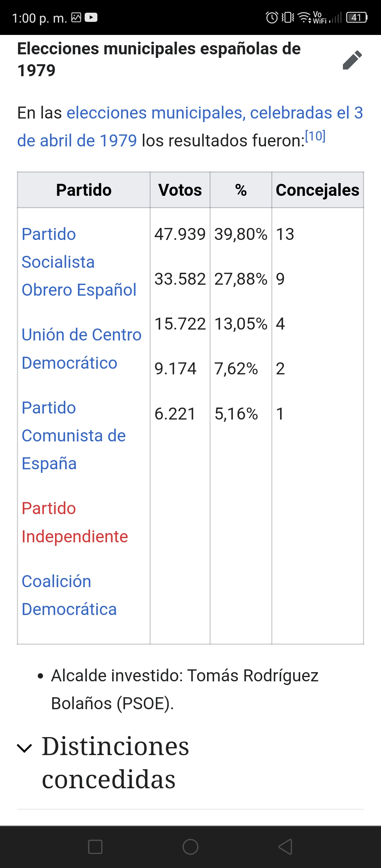Viewport: 381px width, 868px height.
Task: Open the red Partido Independiente link
Action: click(75, 523)
